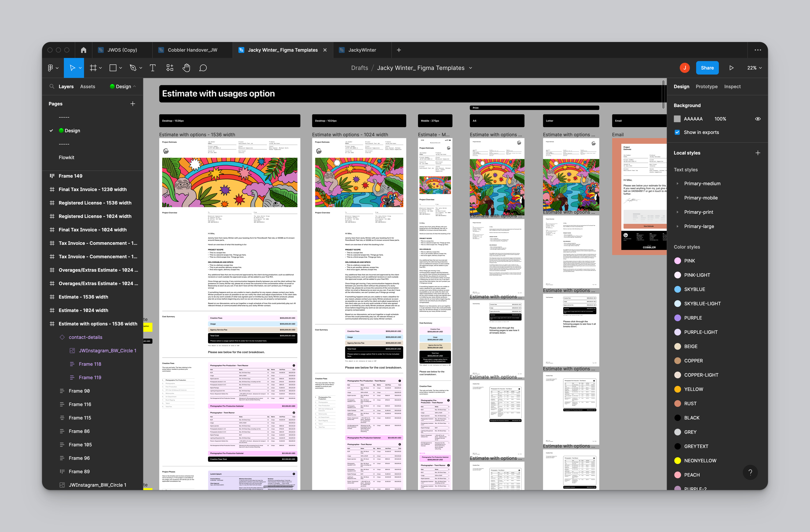Select the Hand tool
Viewport: 810px width, 532px height.
click(186, 68)
